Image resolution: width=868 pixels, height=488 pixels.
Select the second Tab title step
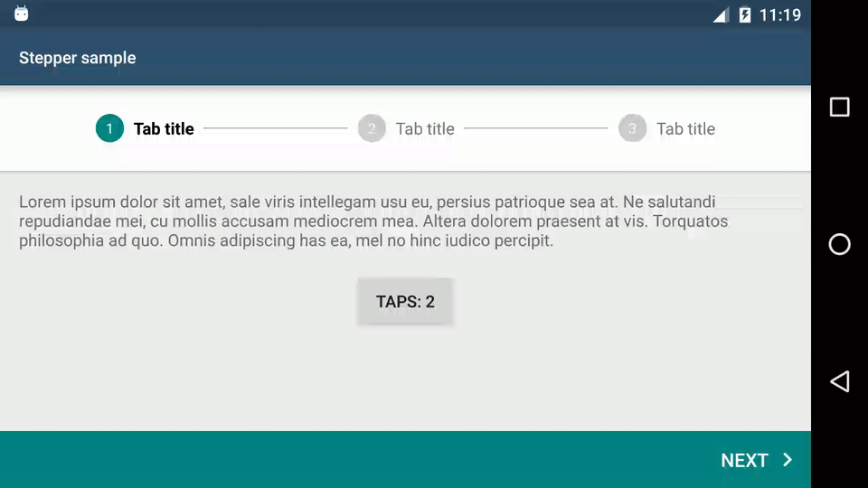(425, 129)
